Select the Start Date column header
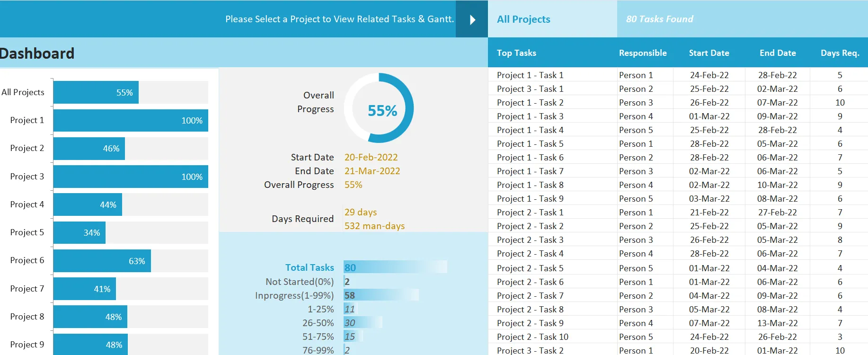The width and height of the screenshot is (868, 355). [709, 53]
